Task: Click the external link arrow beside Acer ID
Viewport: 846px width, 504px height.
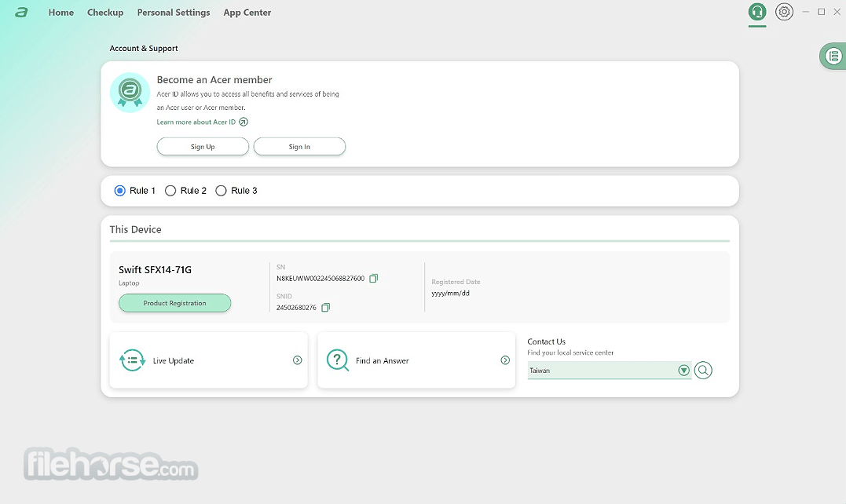Action: pyautogui.click(x=244, y=122)
